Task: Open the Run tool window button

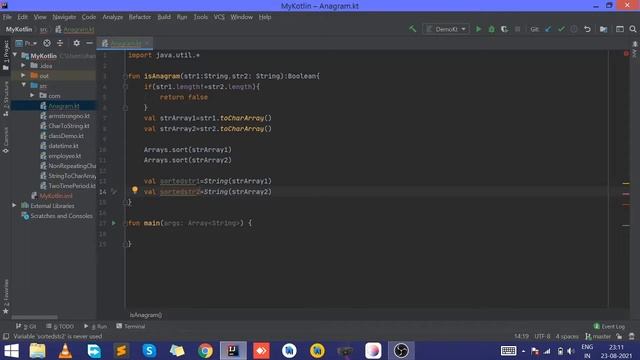Action: pyautogui.click(x=95, y=326)
